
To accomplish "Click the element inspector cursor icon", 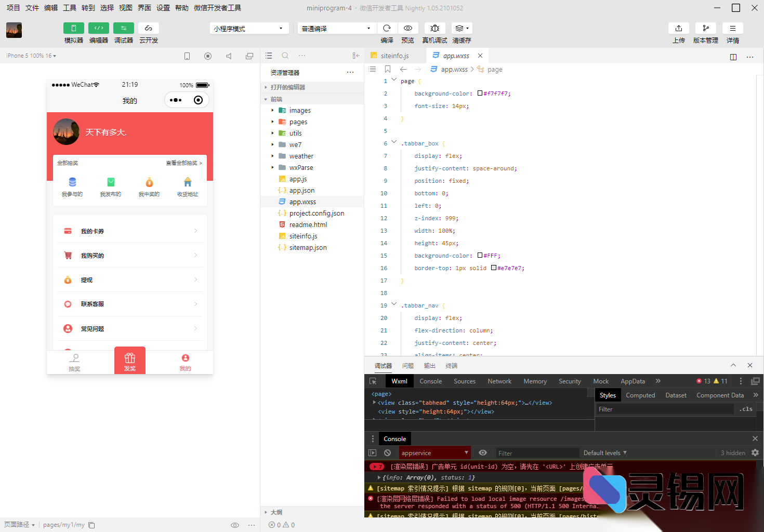I will coord(373,381).
